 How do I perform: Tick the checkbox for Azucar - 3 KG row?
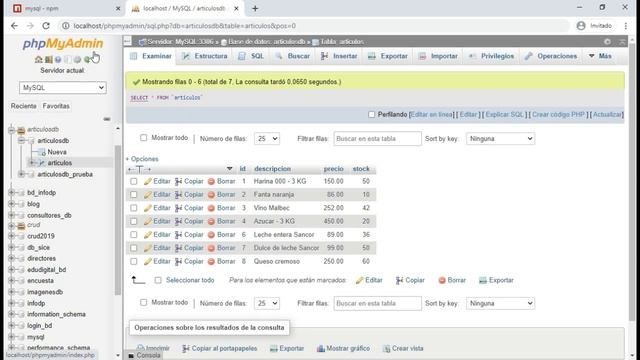(x=133, y=221)
